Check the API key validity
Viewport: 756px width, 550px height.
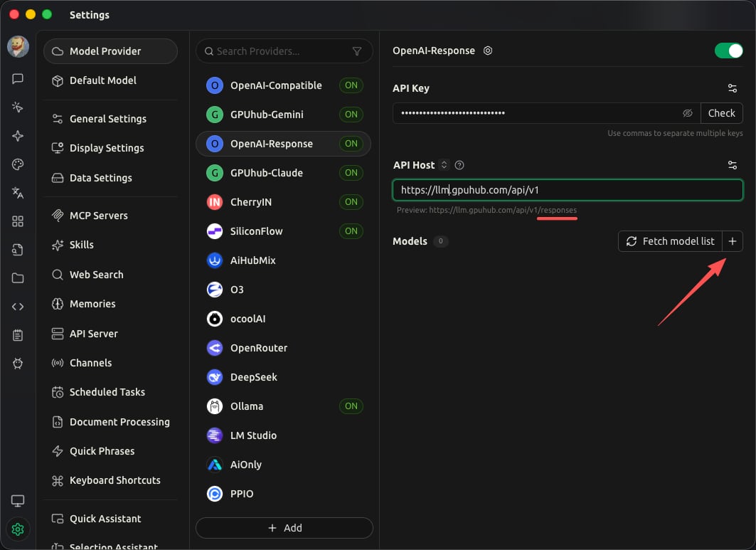(721, 113)
